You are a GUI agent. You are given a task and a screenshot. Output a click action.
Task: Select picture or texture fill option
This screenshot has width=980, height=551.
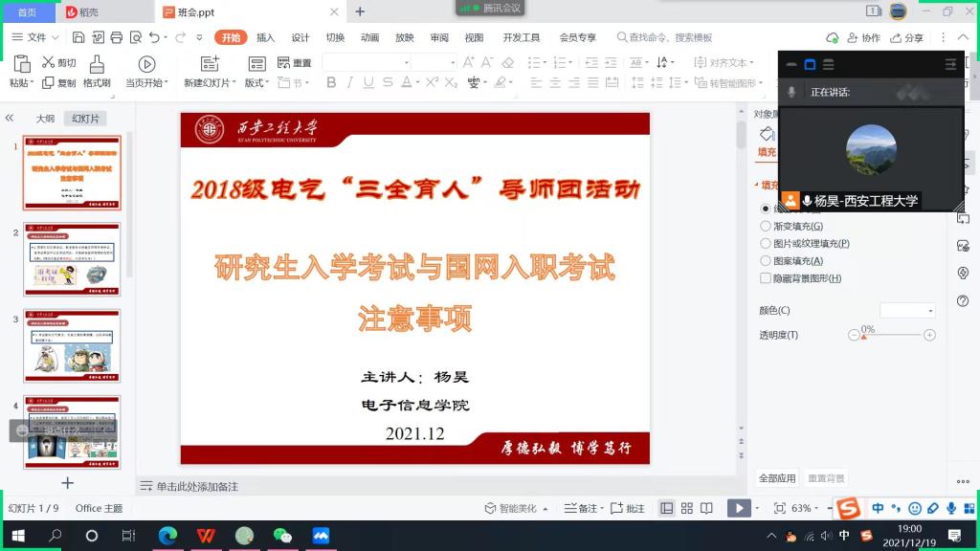(766, 244)
